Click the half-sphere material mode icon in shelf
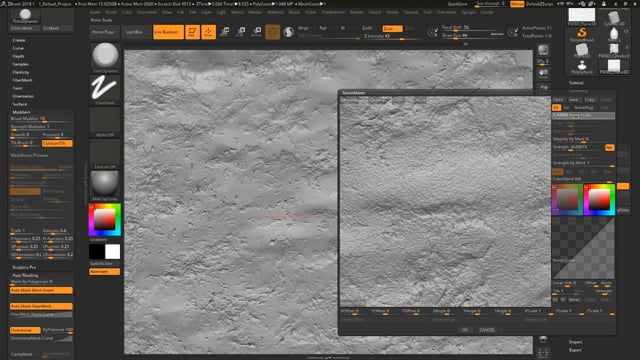The width and height of the screenshot is (640, 360). tap(289, 32)
